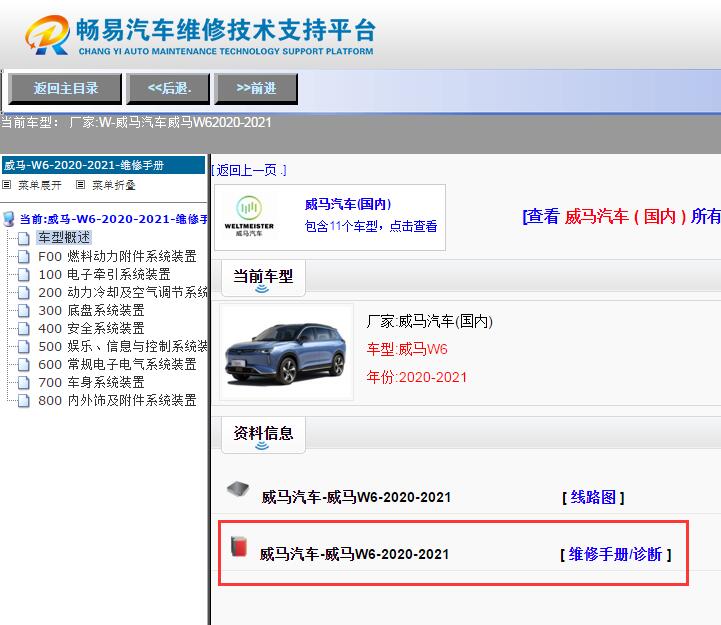
Task: Click the page icon beside 车型概述
Action: (23, 238)
